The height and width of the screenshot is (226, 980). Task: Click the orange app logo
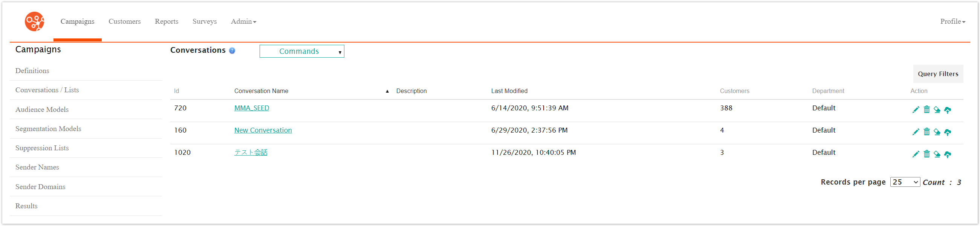click(x=34, y=21)
